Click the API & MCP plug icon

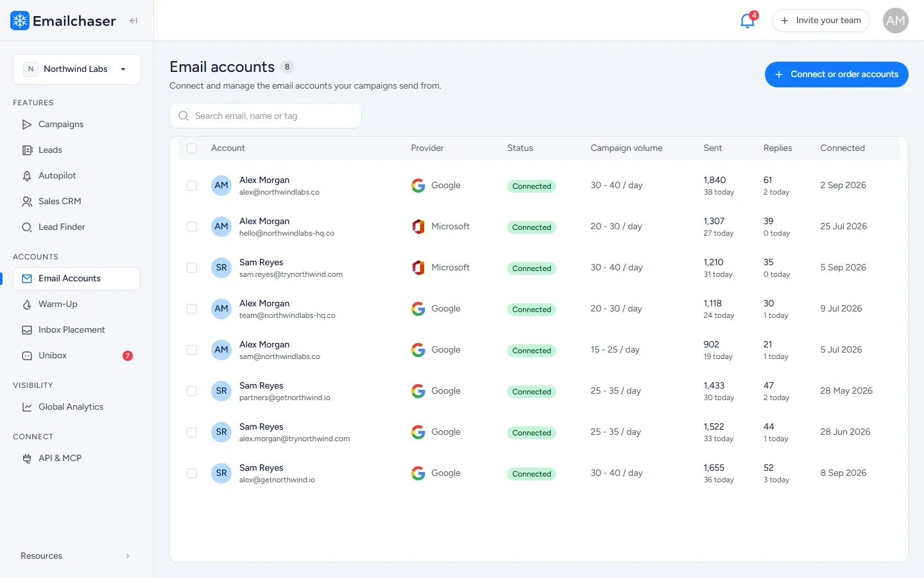tap(27, 459)
